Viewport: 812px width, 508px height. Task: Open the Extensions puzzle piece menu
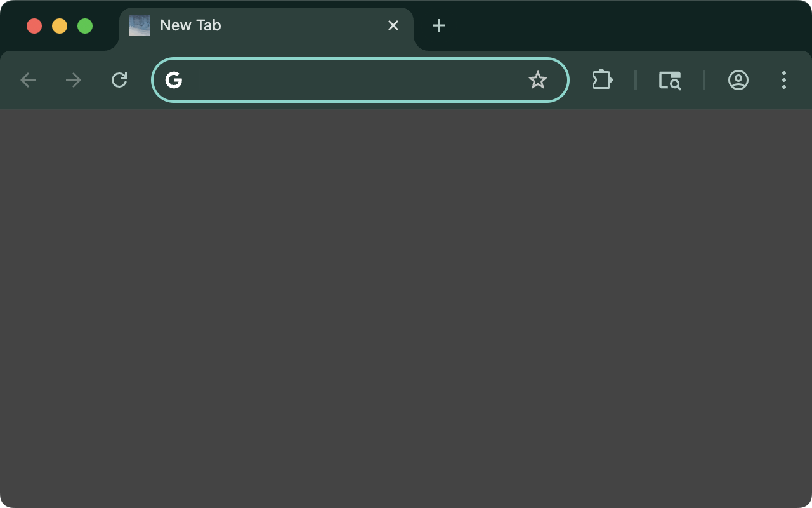(x=601, y=80)
